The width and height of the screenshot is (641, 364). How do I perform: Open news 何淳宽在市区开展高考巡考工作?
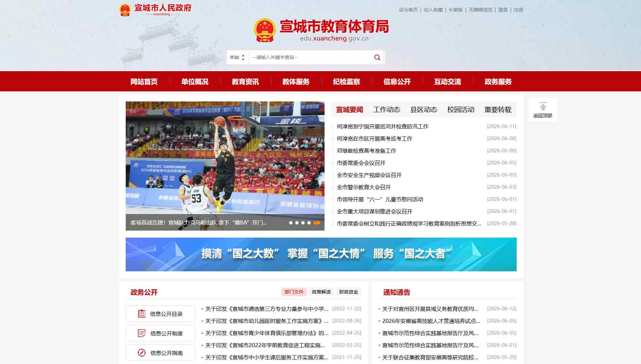click(x=374, y=139)
